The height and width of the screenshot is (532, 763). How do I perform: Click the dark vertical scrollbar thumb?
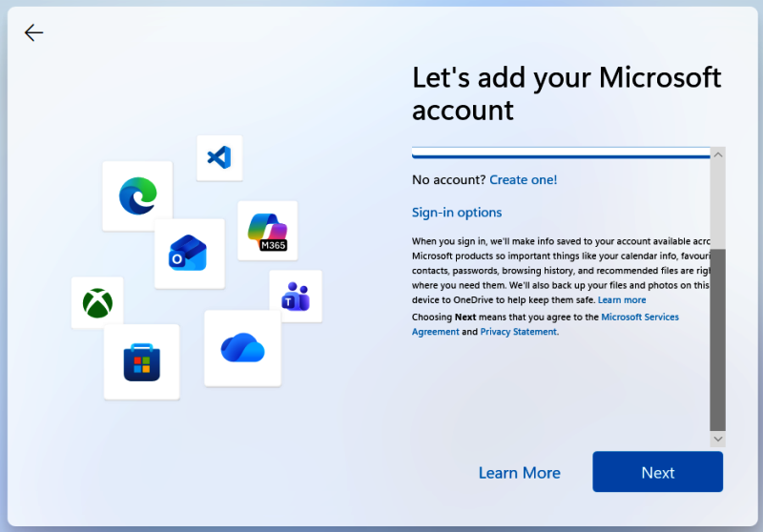coord(718,338)
